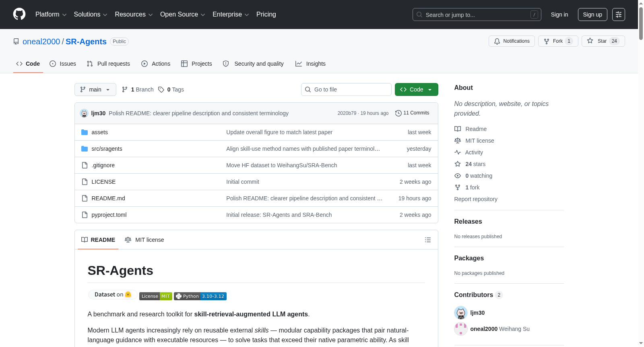Expand the Resources menu
Screen dimensions: 644x347
point(134,15)
